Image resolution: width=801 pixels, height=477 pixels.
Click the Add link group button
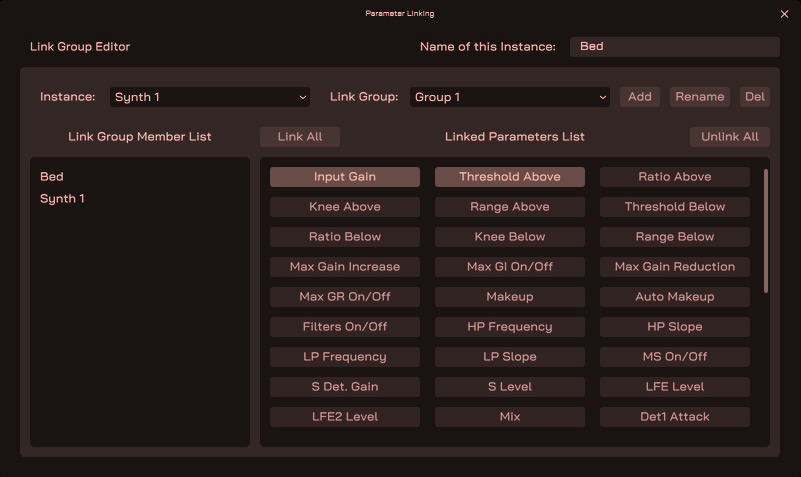[x=640, y=97]
